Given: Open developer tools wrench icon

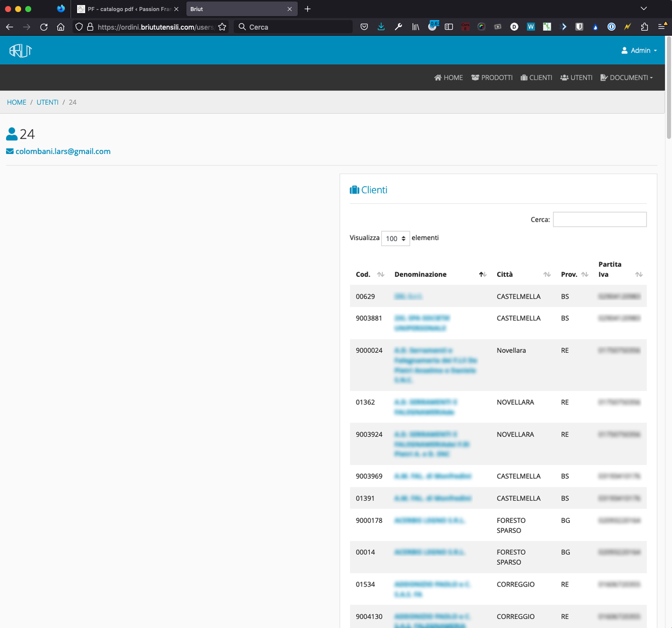Looking at the screenshot, I should [x=399, y=27].
